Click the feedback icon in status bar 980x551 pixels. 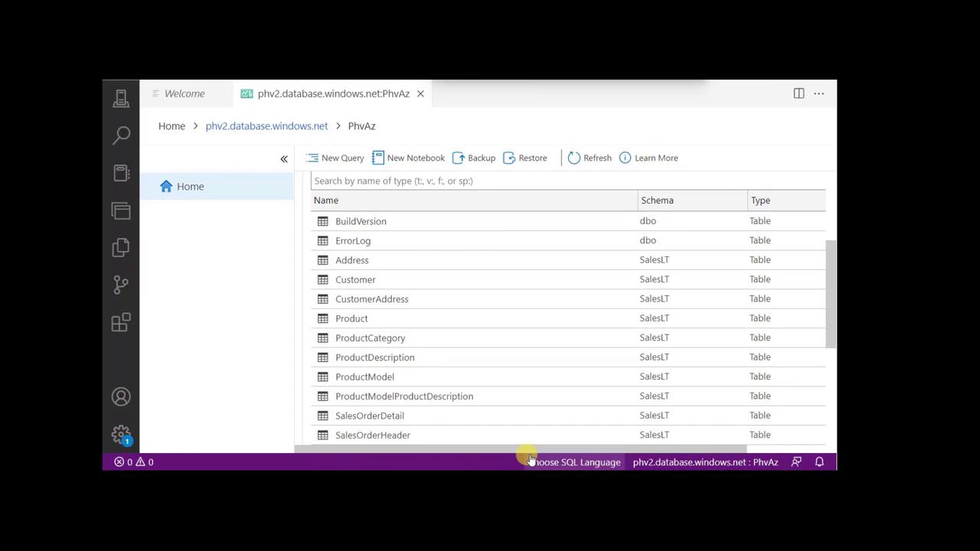pyautogui.click(x=796, y=461)
